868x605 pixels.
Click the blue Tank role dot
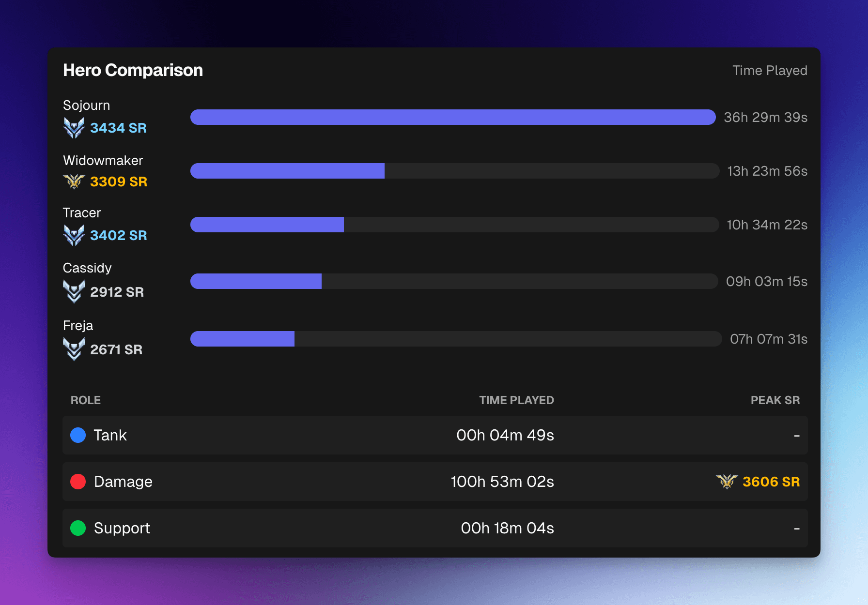coord(78,435)
